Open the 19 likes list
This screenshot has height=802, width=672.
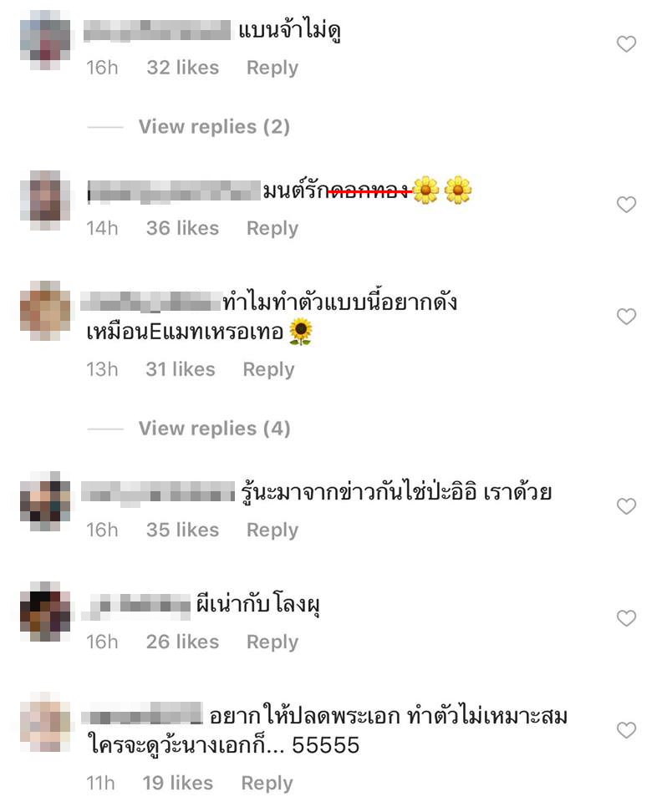[x=177, y=783]
